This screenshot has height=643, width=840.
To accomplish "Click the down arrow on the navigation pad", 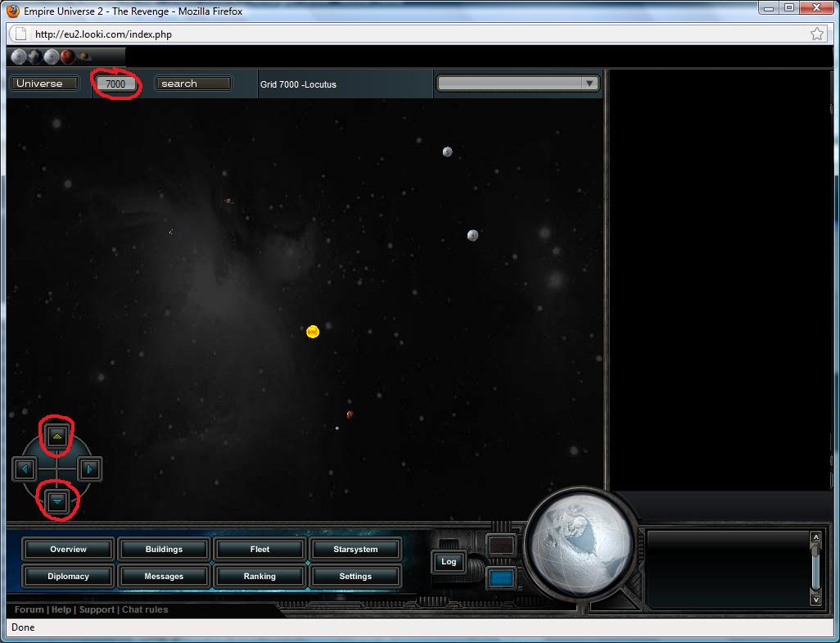I will coord(57,501).
